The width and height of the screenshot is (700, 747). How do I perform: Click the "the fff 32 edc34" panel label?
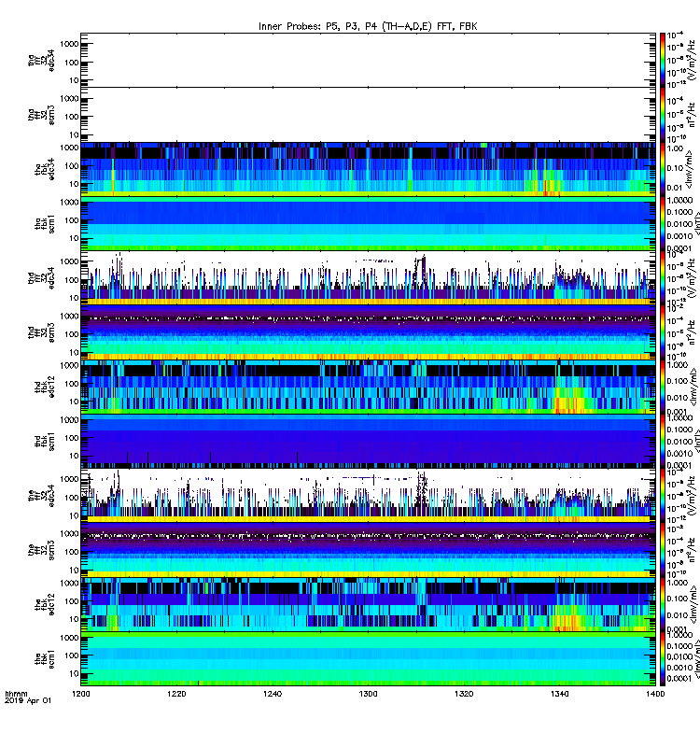(41, 496)
